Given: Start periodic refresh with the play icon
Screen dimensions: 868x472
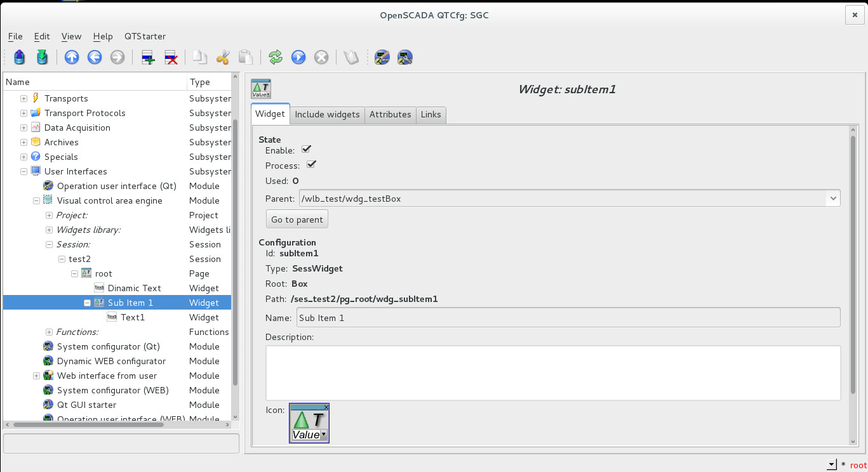Looking at the screenshot, I should 298,58.
